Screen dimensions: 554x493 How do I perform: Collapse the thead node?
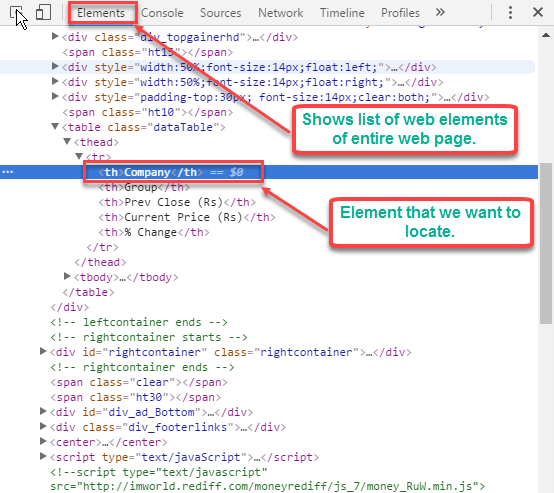tap(67, 141)
